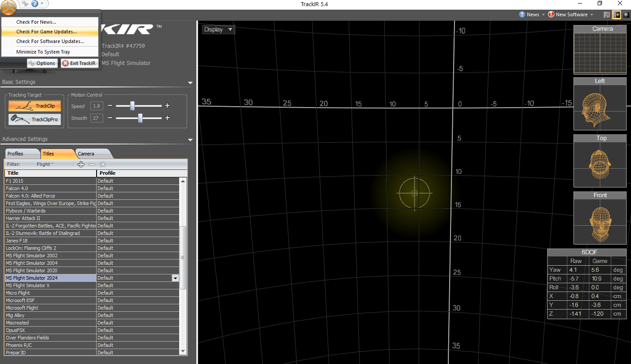The width and height of the screenshot is (631, 364).
Task: Open the Options button
Action: (42, 63)
